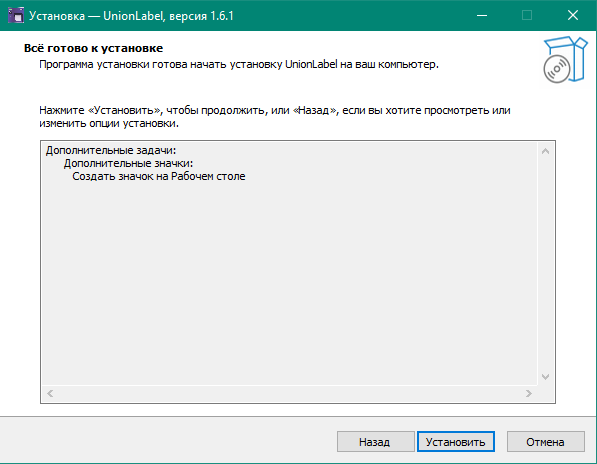Select the line 'Дополнительные значки:'

point(128,163)
